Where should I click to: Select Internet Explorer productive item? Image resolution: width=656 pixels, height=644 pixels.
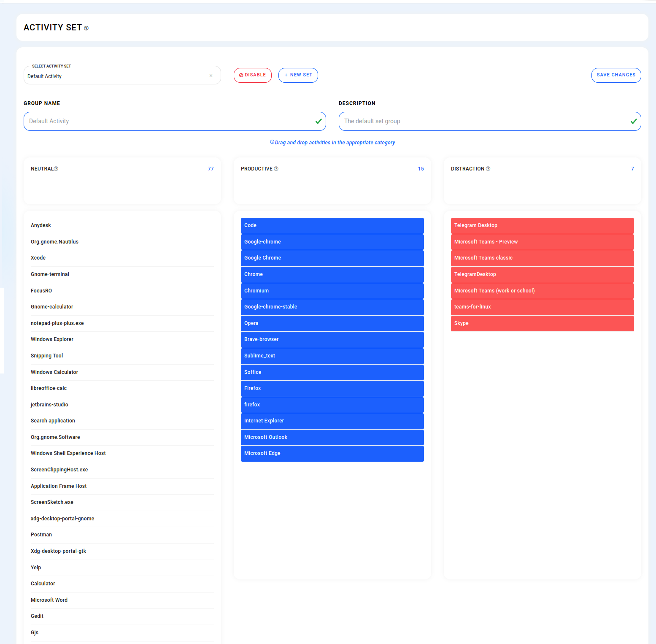332,421
